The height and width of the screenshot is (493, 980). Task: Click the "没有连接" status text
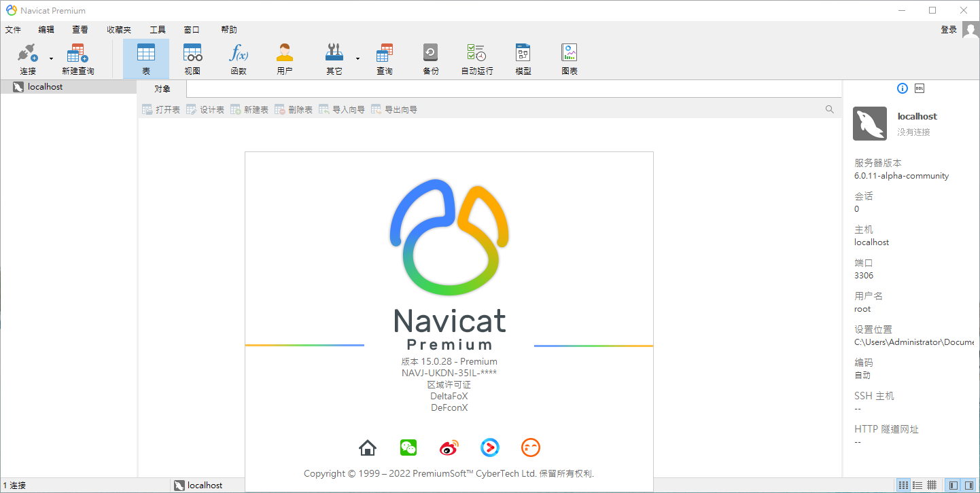pyautogui.click(x=913, y=132)
